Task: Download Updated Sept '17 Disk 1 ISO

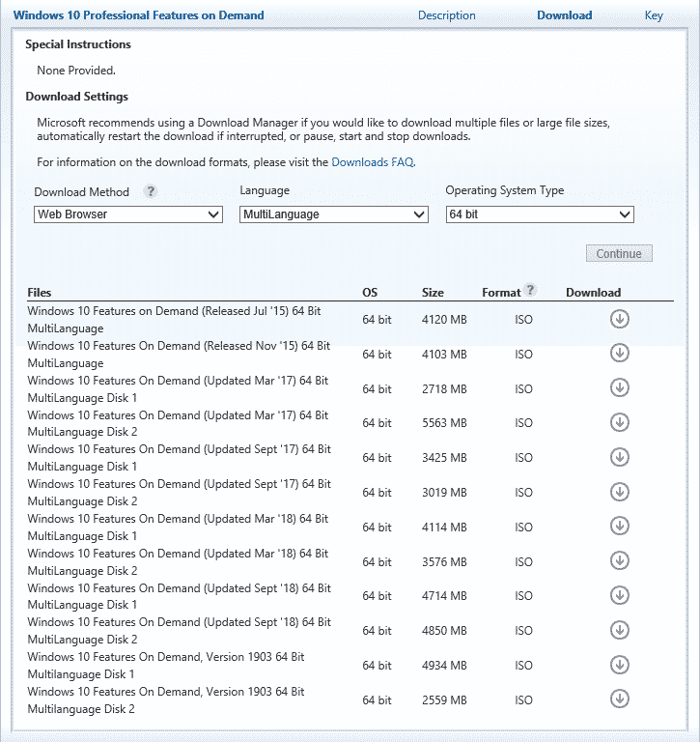Action: pyautogui.click(x=619, y=457)
